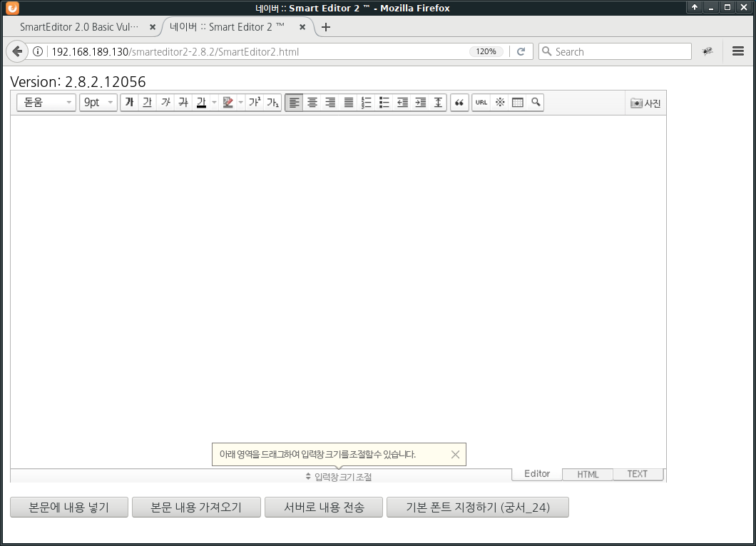Click the ant extension toolbar icon
Viewport: 756px width, 546px height.
coord(708,51)
